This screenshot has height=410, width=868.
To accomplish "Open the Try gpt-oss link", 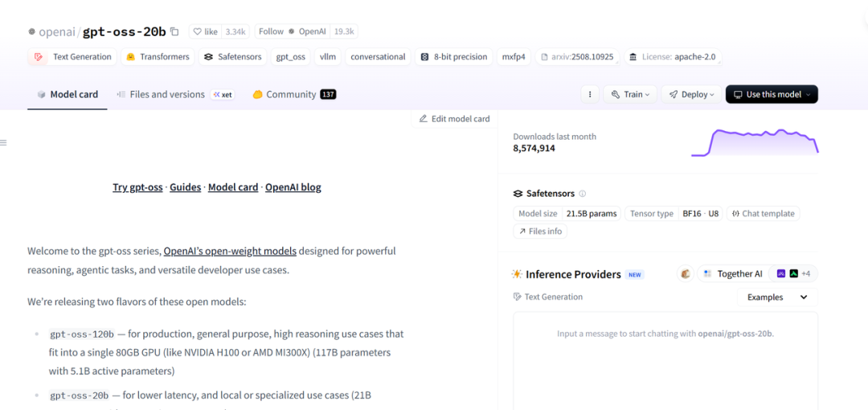I will [138, 187].
